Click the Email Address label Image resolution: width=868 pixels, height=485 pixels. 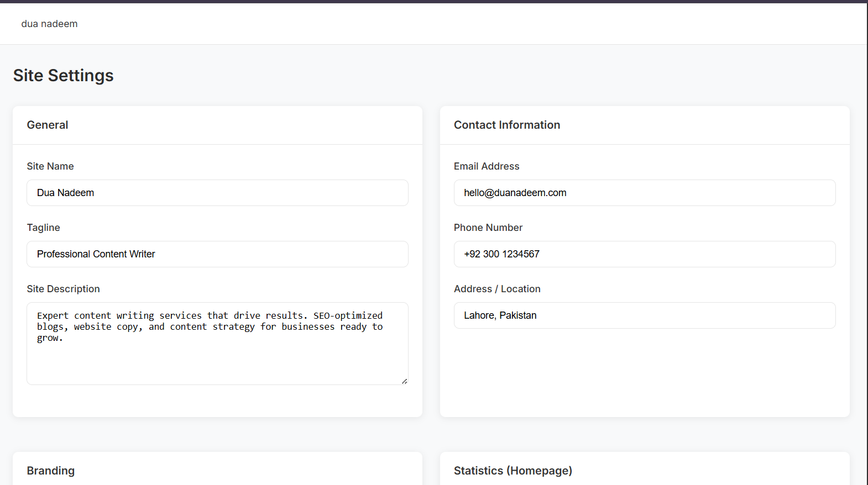(487, 166)
